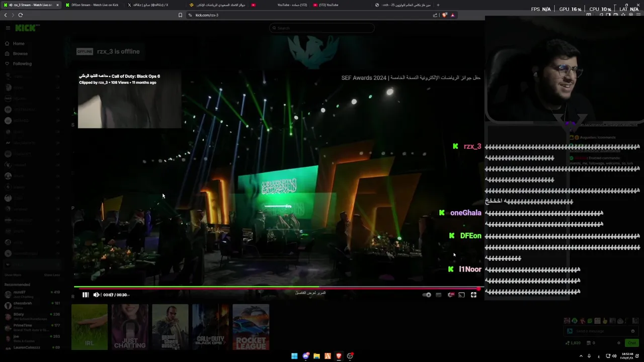
Task: Mute the clip volume speaker icon
Action: (96, 295)
